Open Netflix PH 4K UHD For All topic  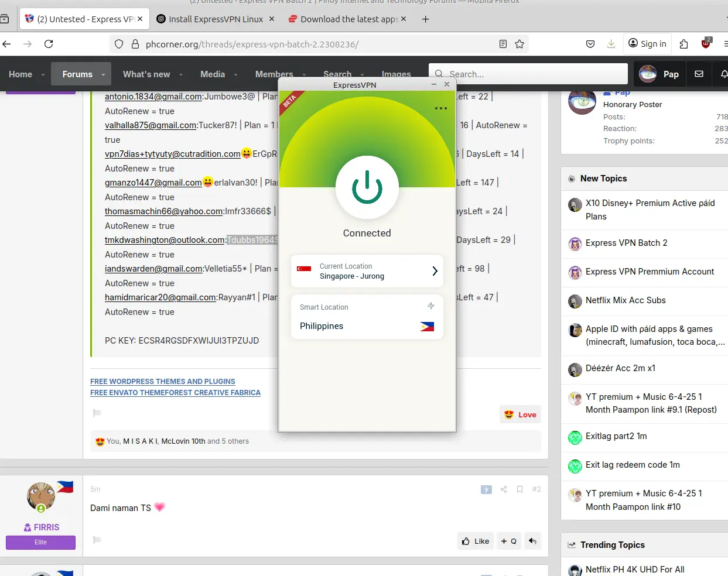click(635, 570)
